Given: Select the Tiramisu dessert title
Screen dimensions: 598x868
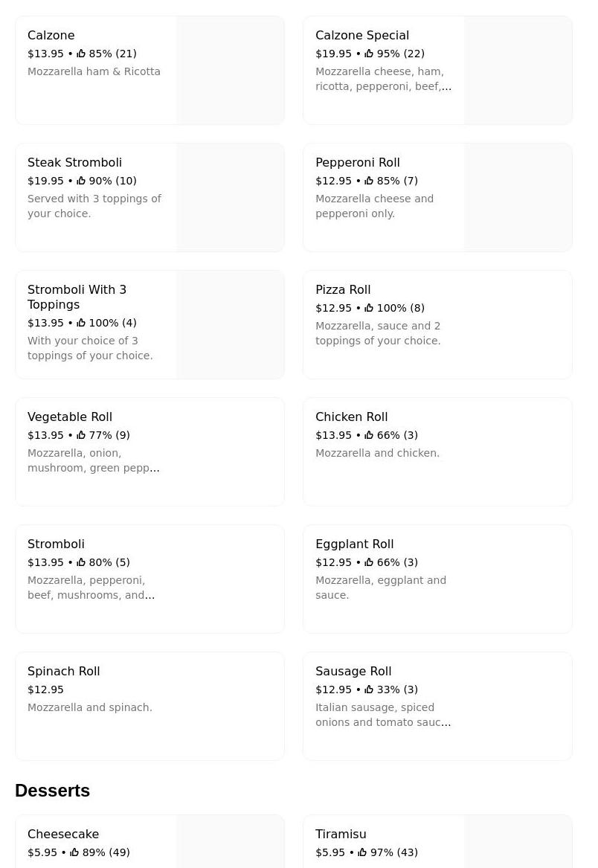Looking at the screenshot, I should click(x=341, y=835).
